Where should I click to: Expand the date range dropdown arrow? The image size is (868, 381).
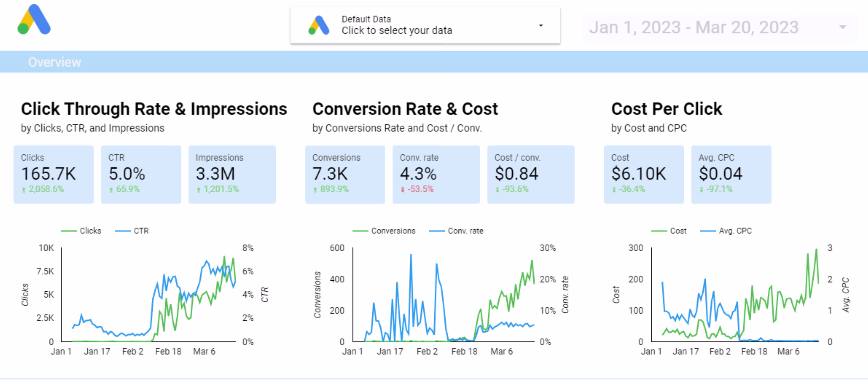(842, 27)
